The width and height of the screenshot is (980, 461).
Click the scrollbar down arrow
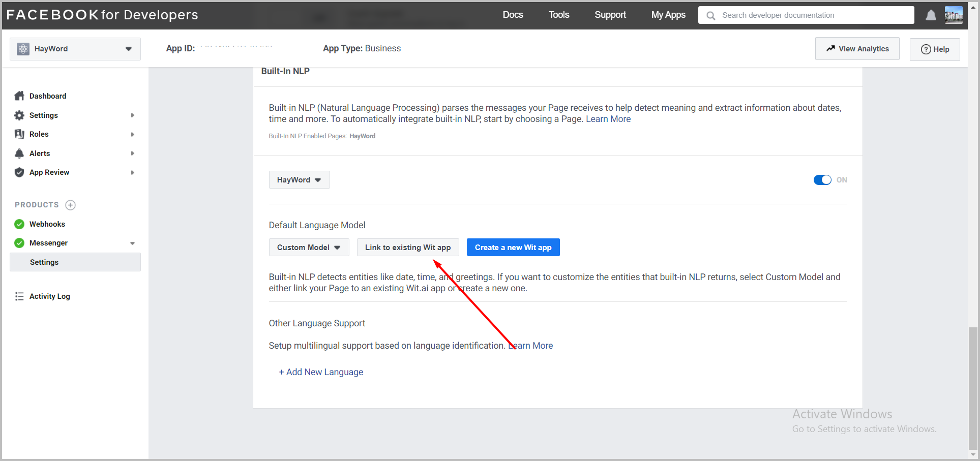[973, 455]
